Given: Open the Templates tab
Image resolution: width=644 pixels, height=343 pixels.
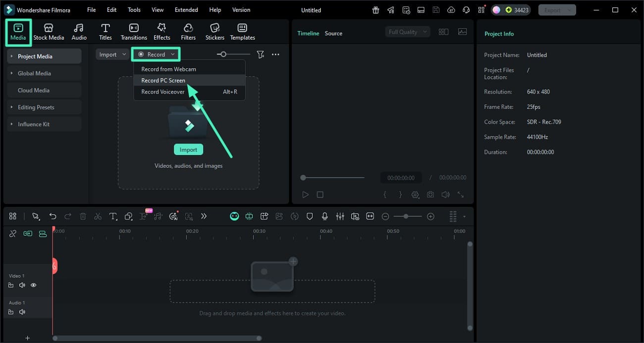Looking at the screenshot, I should pos(242,32).
